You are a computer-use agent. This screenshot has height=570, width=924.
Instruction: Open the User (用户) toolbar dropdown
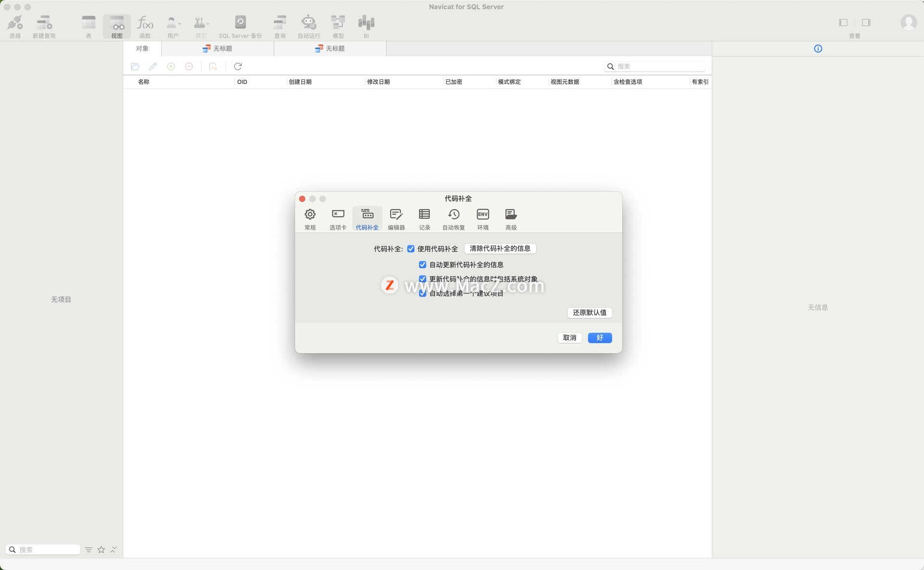click(x=173, y=26)
